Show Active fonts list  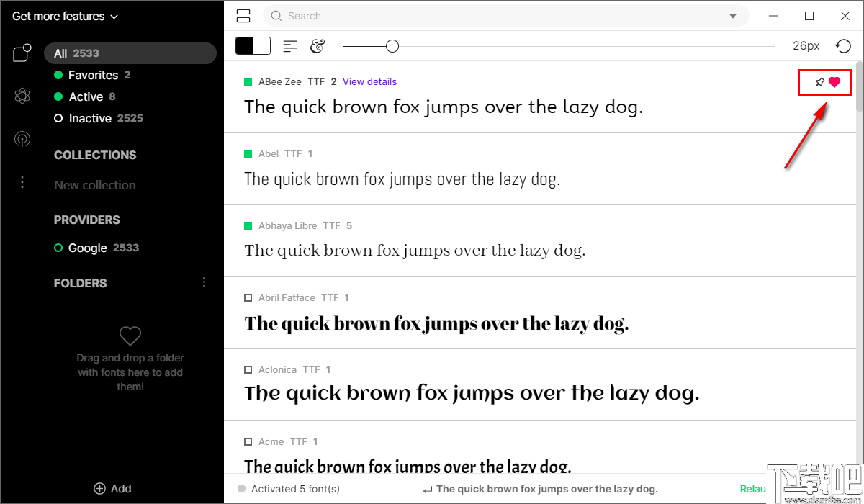coord(85,96)
